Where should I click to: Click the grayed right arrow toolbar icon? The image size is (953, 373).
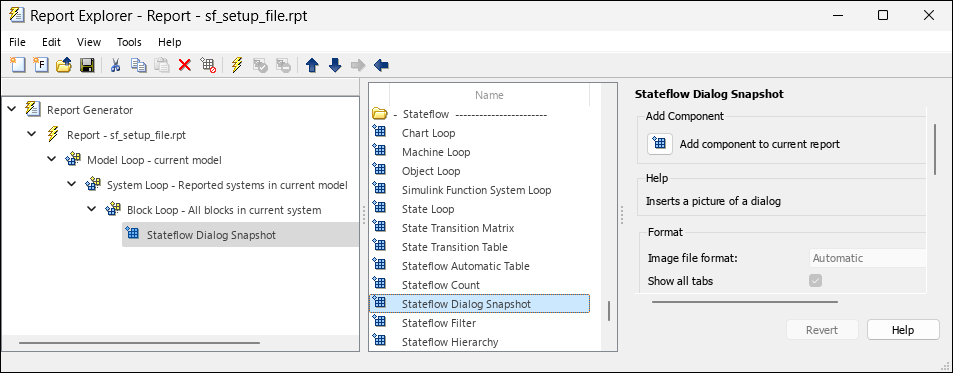pos(359,65)
